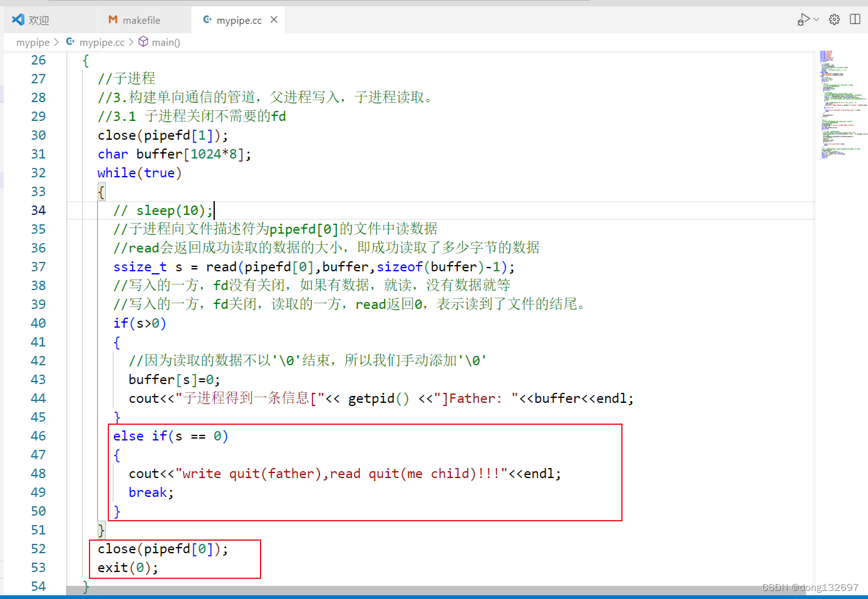Click line number 26 in the gutter
The width and height of the screenshot is (868, 599).
(38, 60)
